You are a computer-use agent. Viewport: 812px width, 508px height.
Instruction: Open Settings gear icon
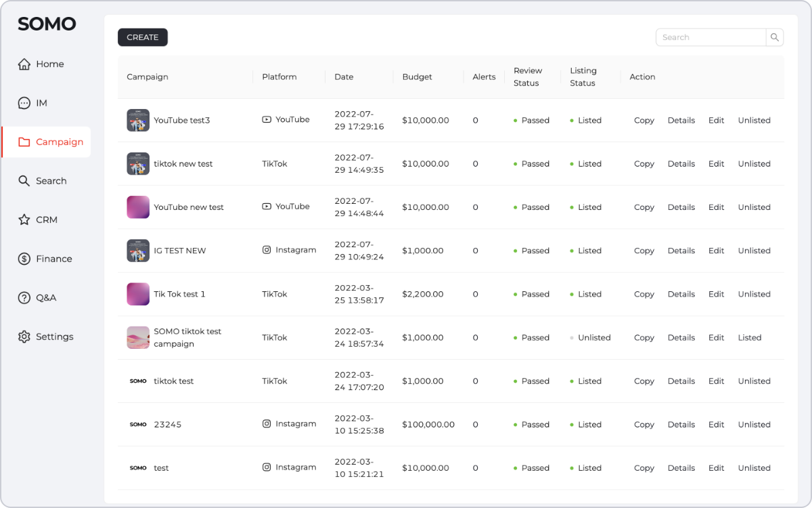24,337
